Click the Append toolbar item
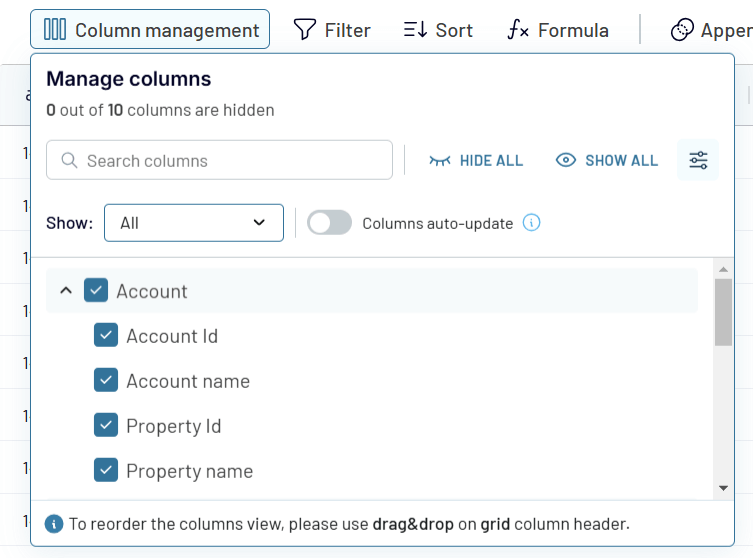 712,30
